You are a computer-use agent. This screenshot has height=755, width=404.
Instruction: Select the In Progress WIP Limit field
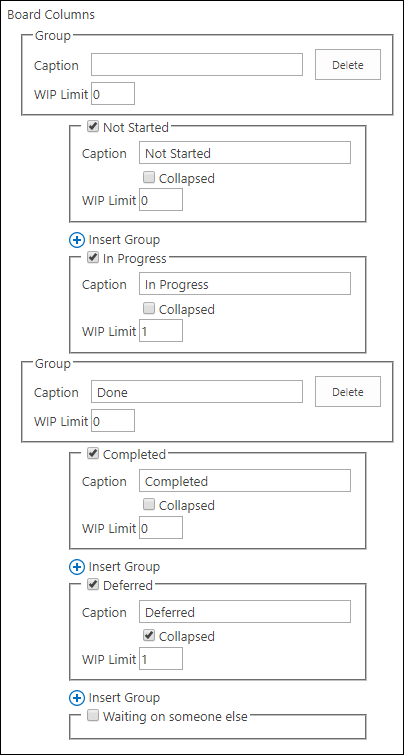pos(161,331)
